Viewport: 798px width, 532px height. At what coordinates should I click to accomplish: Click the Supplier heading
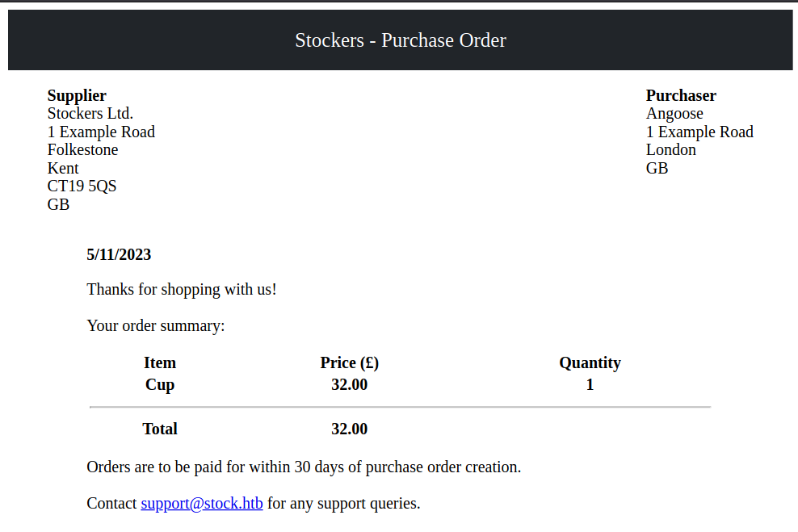77,95
